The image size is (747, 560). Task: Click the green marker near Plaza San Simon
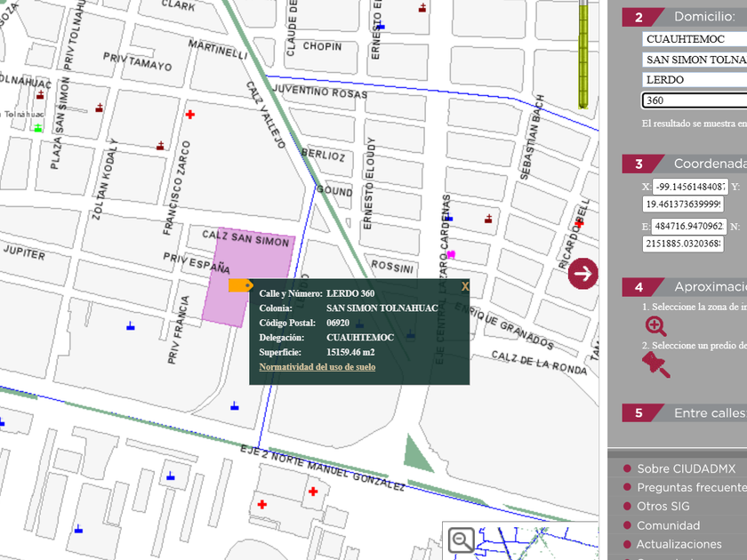point(38,128)
